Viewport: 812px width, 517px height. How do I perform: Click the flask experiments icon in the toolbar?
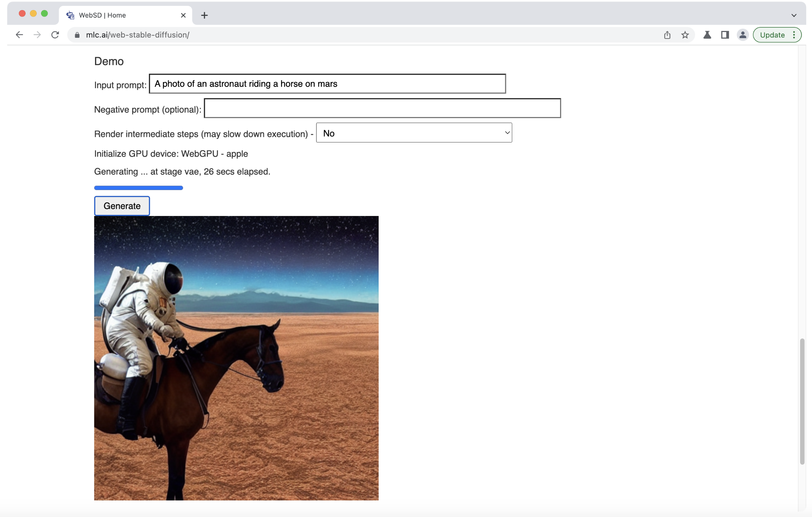(707, 35)
